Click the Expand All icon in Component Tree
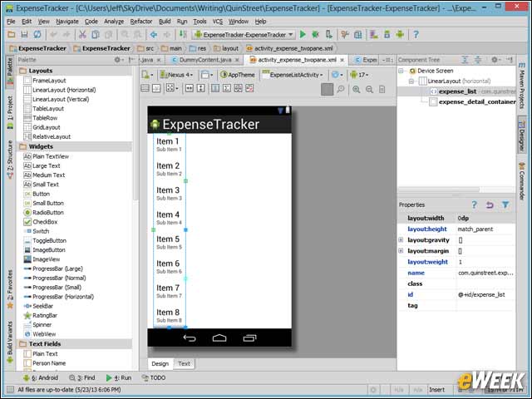532x399 pixels. (x=465, y=60)
